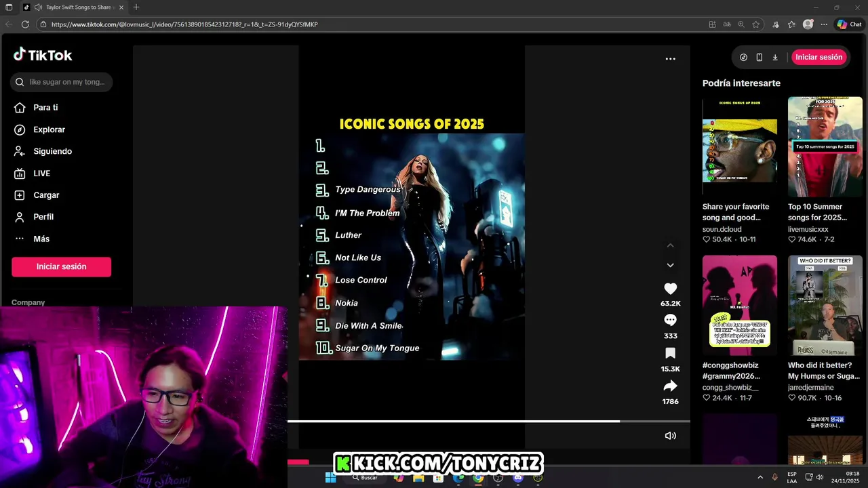Open the LIVE section
This screenshot has width=868, height=488.
[33, 174]
